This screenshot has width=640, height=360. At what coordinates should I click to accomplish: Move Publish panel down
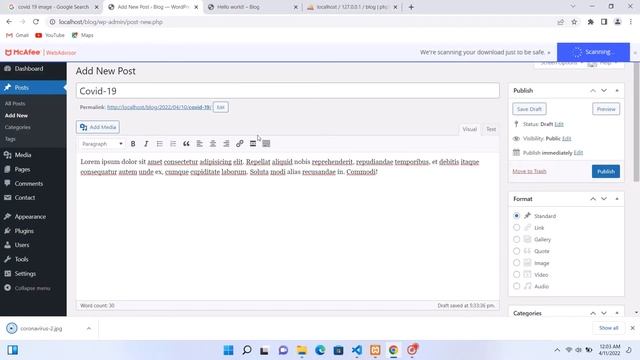pyautogui.click(x=604, y=91)
